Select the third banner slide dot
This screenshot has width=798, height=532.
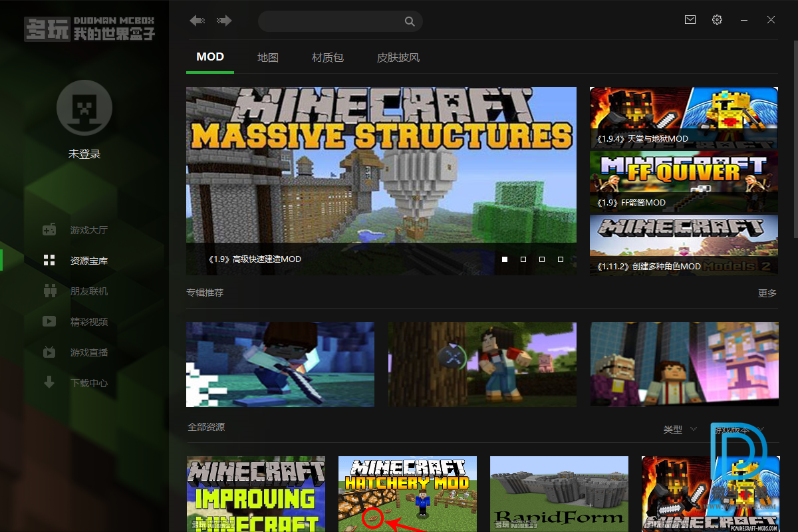point(542,259)
